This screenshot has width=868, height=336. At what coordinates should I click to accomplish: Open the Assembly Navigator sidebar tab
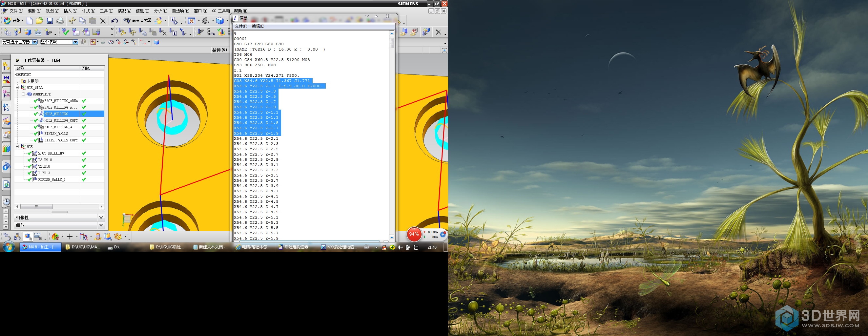pos(7,66)
